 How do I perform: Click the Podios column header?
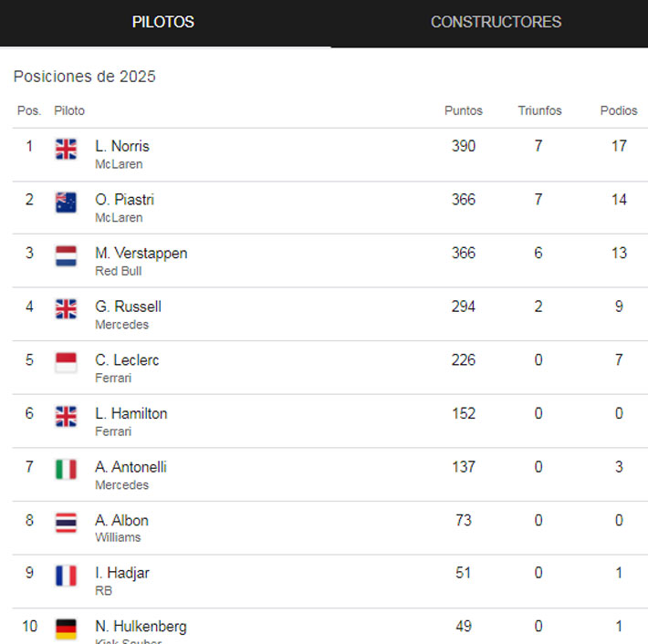(x=619, y=110)
